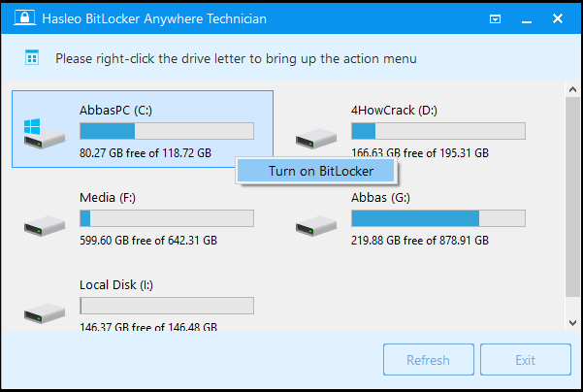Minimize the Hasleo BitLocker window
The width and height of the screenshot is (583, 392).
(x=527, y=18)
